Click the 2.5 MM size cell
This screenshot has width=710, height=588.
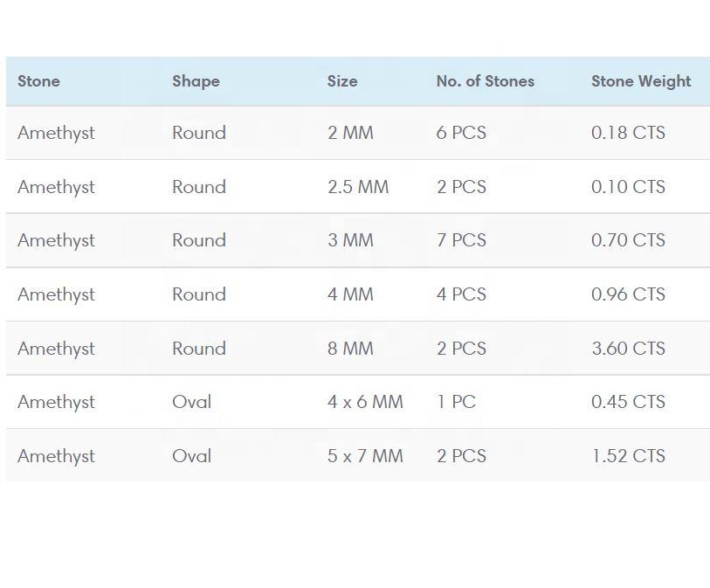358,187
